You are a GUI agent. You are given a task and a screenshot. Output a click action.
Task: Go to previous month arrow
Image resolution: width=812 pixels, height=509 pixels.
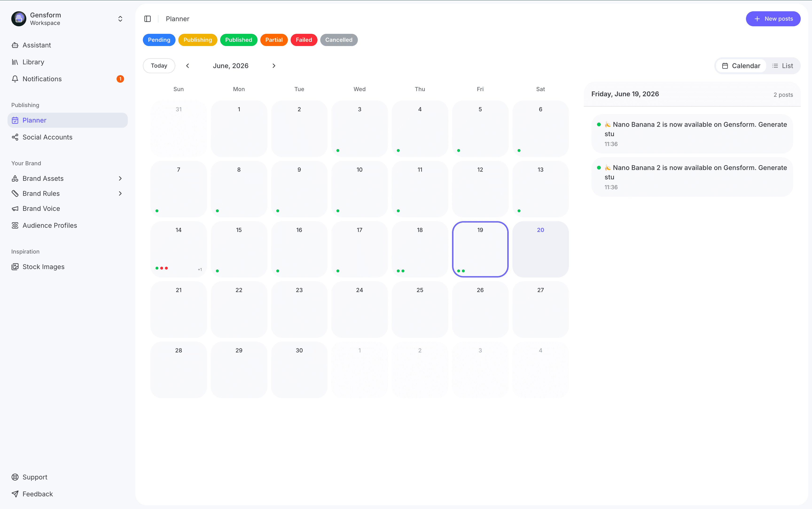187,66
